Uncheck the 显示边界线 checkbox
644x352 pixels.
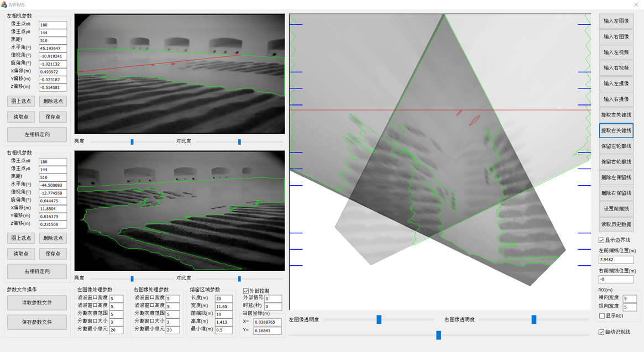601,240
